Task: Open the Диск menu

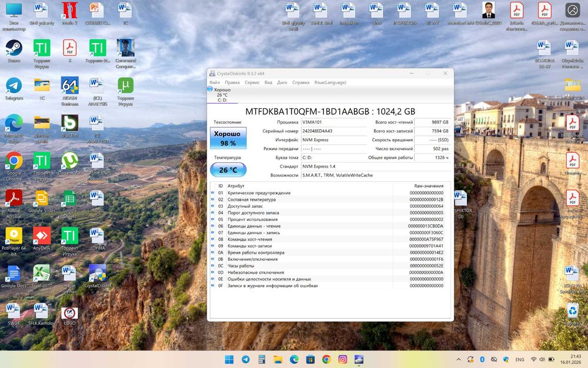Action: coord(282,82)
